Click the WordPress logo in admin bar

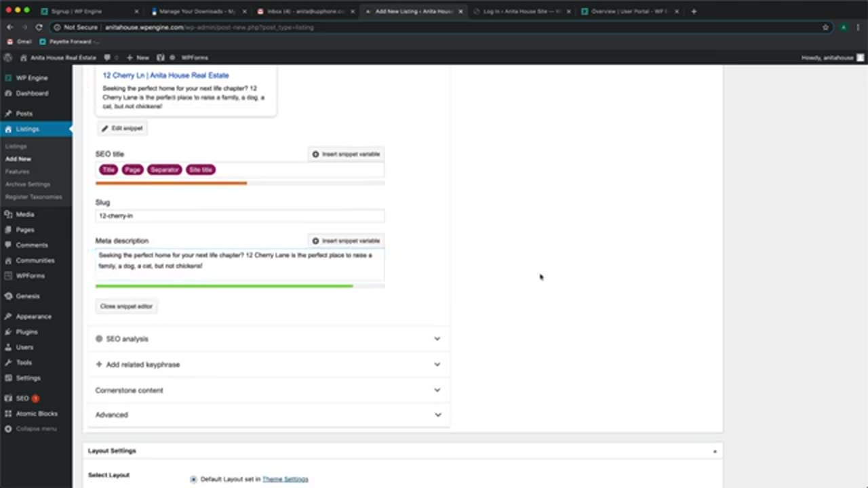[8, 58]
